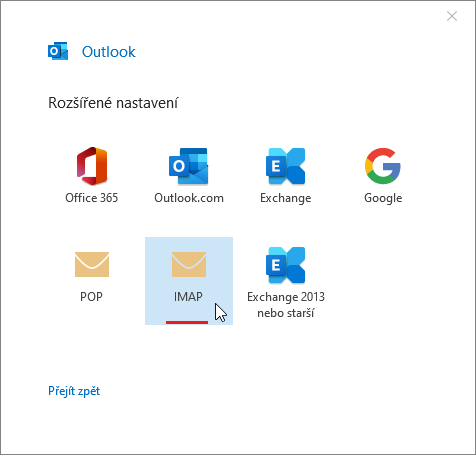Click the Rozšířené nastavení heading
The width and height of the screenshot is (476, 456).
(x=113, y=103)
